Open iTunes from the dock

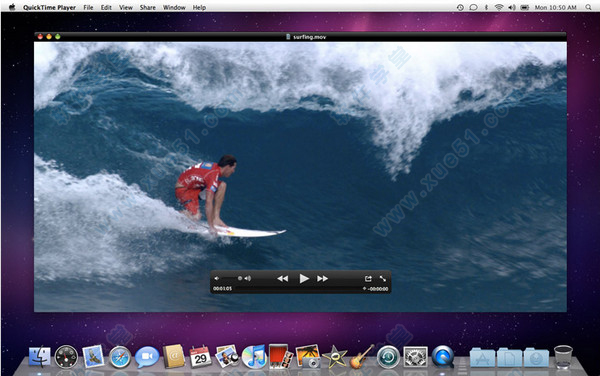[254, 356]
